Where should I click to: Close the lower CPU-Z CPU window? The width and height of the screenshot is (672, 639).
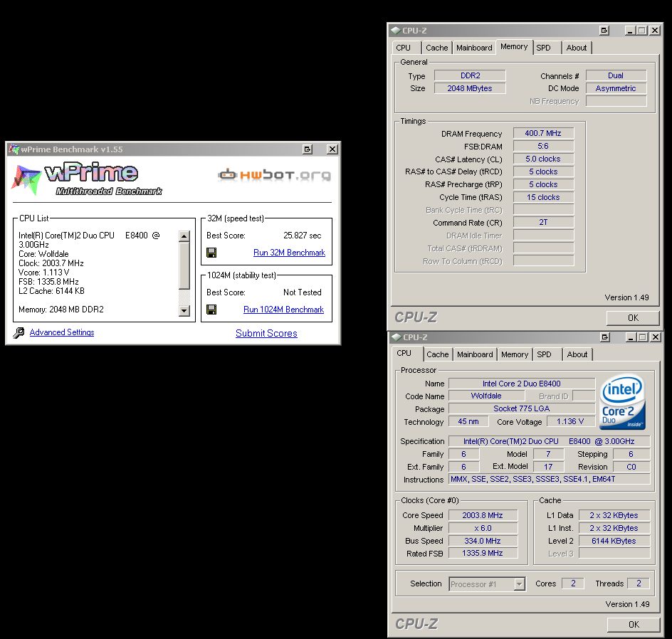pos(656,337)
